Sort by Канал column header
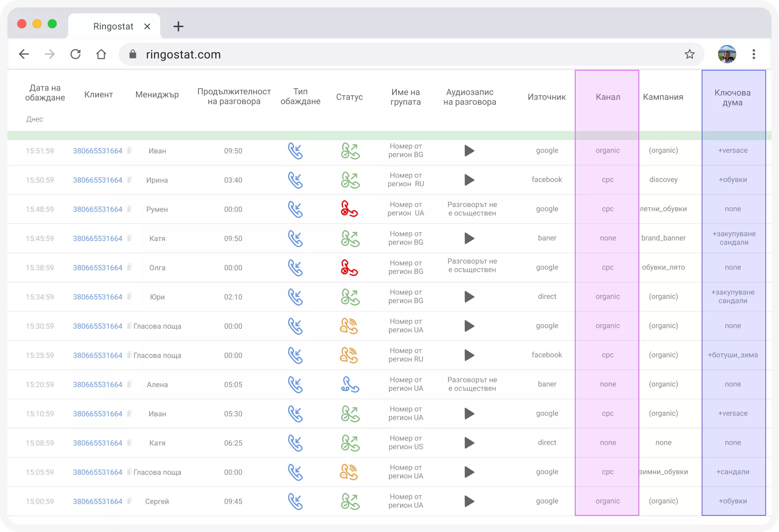This screenshot has width=779, height=532. tap(608, 97)
